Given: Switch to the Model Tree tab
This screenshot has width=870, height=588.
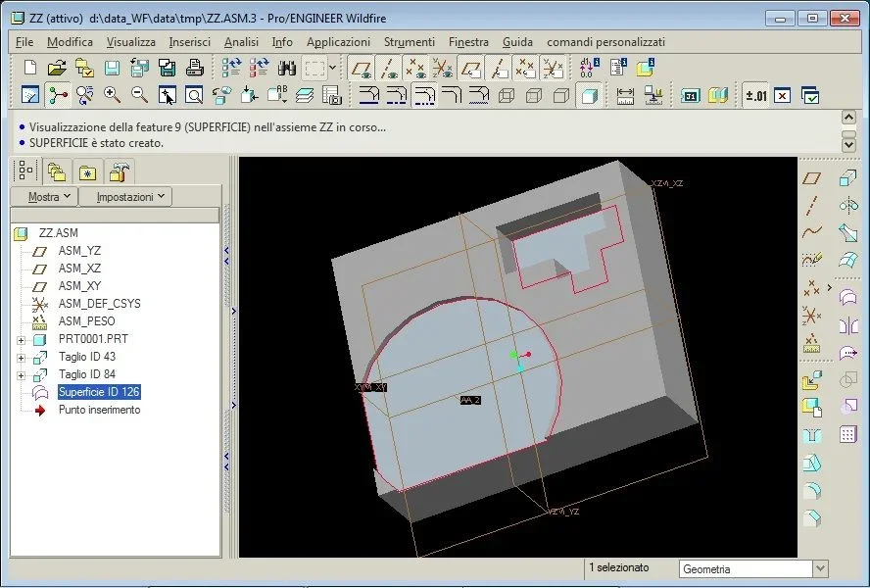Looking at the screenshot, I should pyautogui.click(x=26, y=171).
